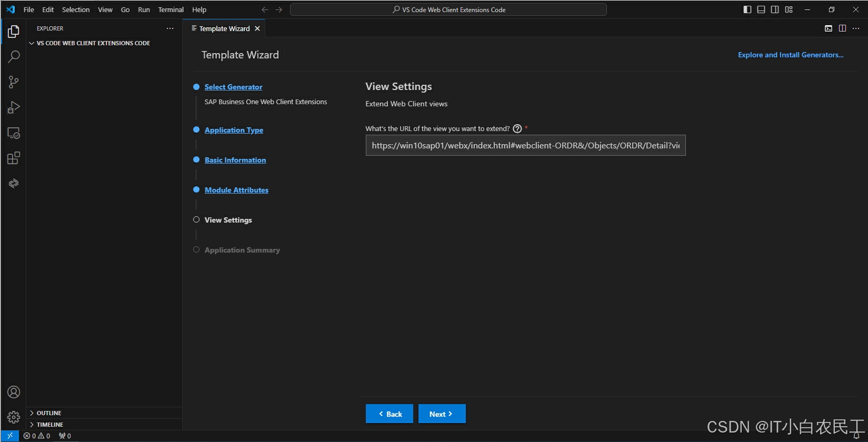Go to Module Attributes step
868x442 pixels.
[236, 190]
